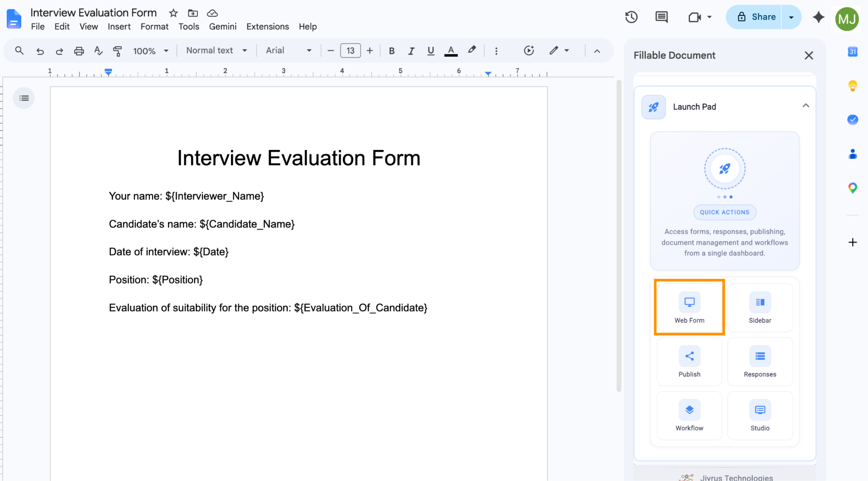Open the MJ account avatar
The width and height of the screenshot is (868, 481).
coord(847,19)
